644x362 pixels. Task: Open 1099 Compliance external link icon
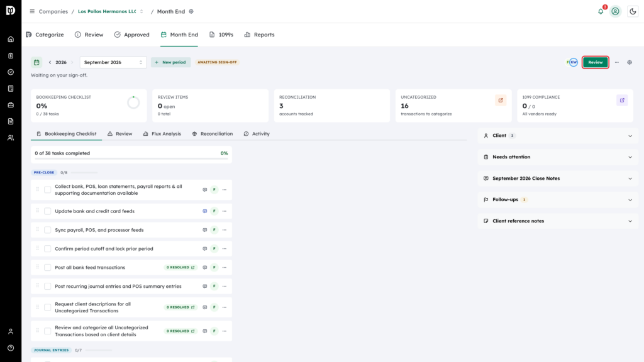coord(622,100)
